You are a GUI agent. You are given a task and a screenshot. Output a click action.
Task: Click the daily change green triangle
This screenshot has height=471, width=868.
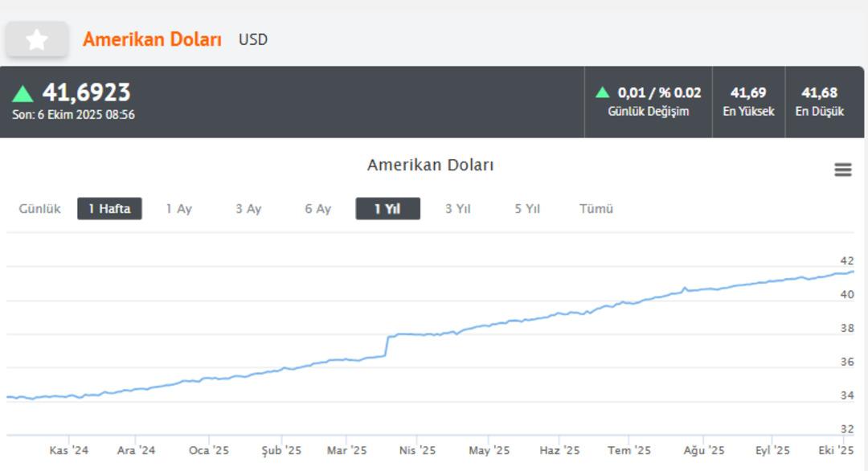(x=603, y=92)
